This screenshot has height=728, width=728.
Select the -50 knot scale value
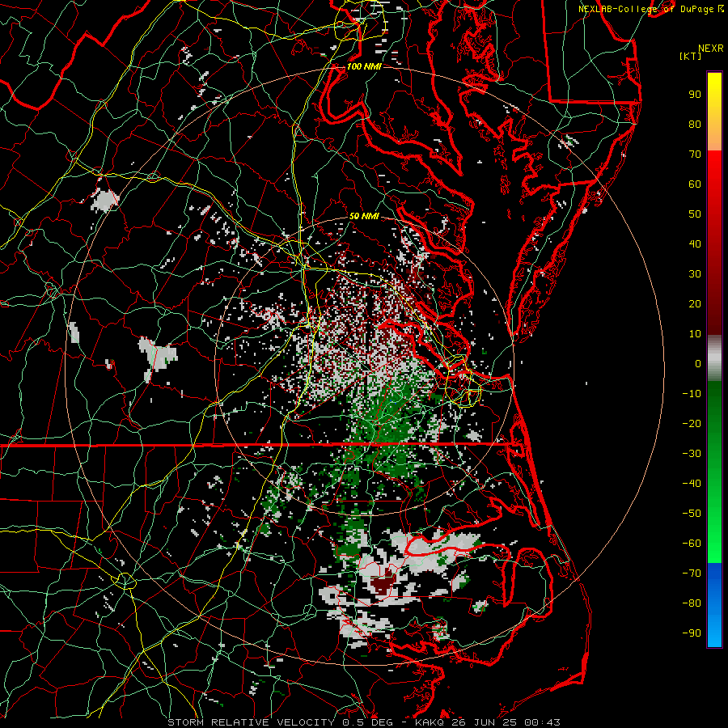coord(692,514)
